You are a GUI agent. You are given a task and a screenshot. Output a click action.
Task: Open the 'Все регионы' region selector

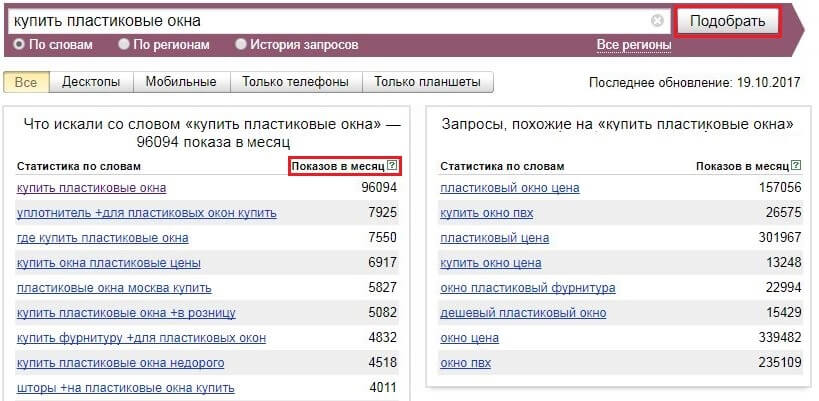click(x=634, y=45)
